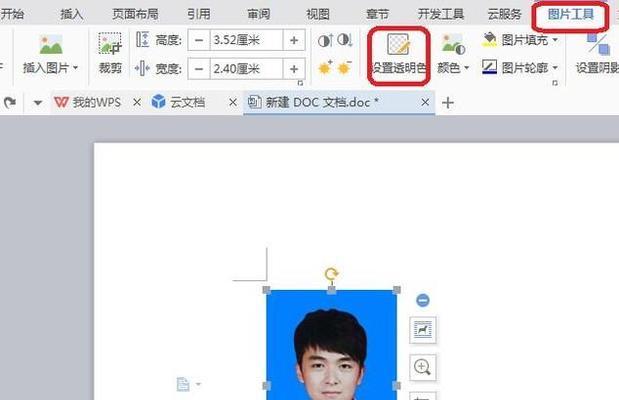Select the ID photo in document
Viewport: 619px width, 400px height.
pos(332,345)
